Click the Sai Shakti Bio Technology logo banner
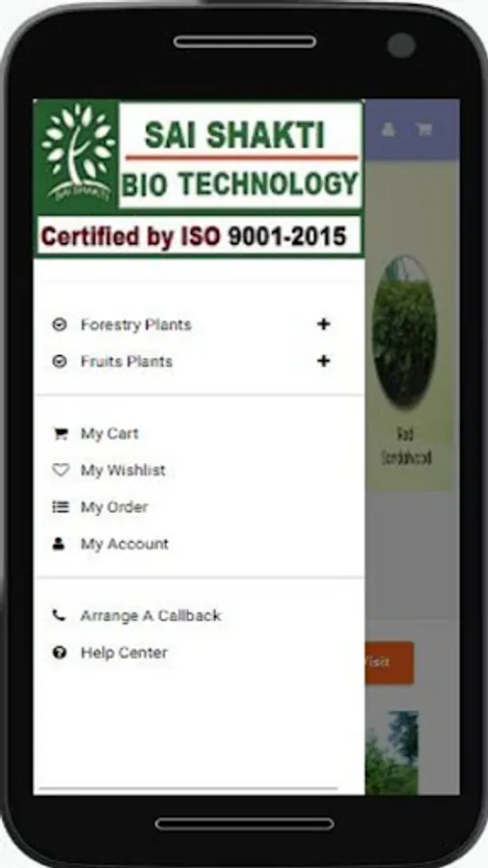This screenshot has height=868, width=488. 198,178
